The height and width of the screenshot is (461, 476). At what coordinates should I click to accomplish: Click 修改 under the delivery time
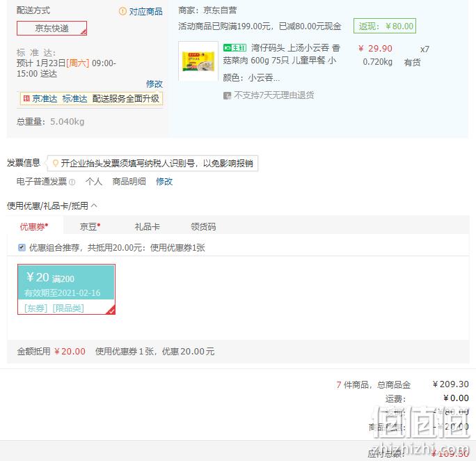tap(154, 84)
